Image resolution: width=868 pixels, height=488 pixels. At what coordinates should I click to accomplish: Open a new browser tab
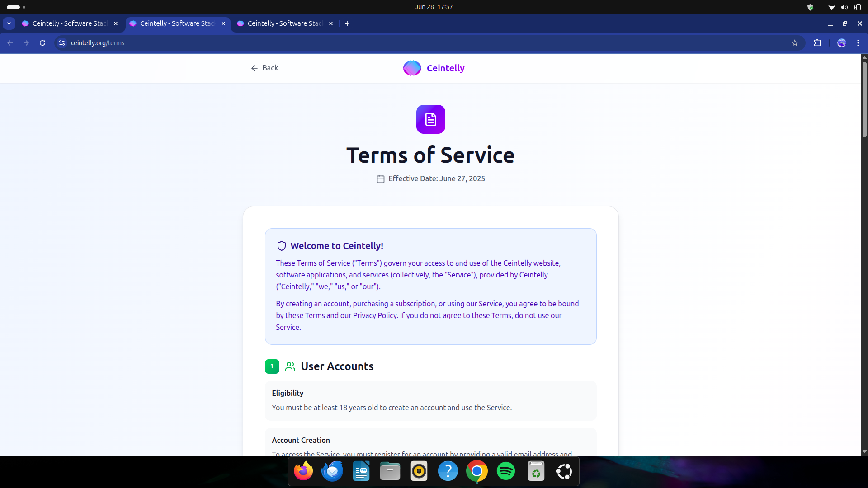click(347, 23)
